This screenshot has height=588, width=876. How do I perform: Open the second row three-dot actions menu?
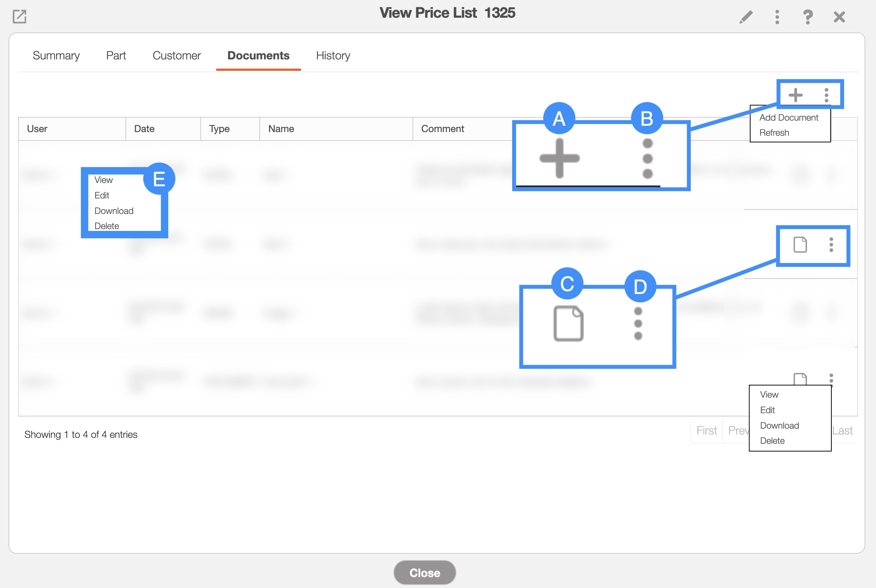pos(831,245)
